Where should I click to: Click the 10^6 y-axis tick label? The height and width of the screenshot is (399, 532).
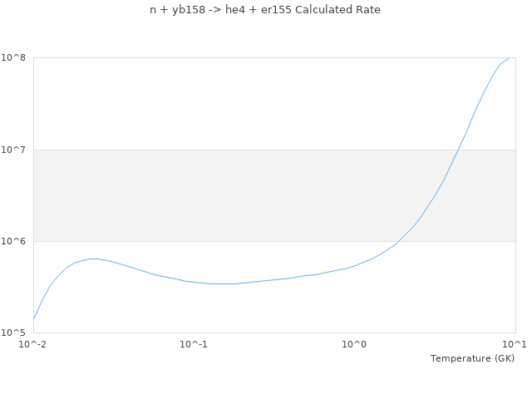[16, 241]
